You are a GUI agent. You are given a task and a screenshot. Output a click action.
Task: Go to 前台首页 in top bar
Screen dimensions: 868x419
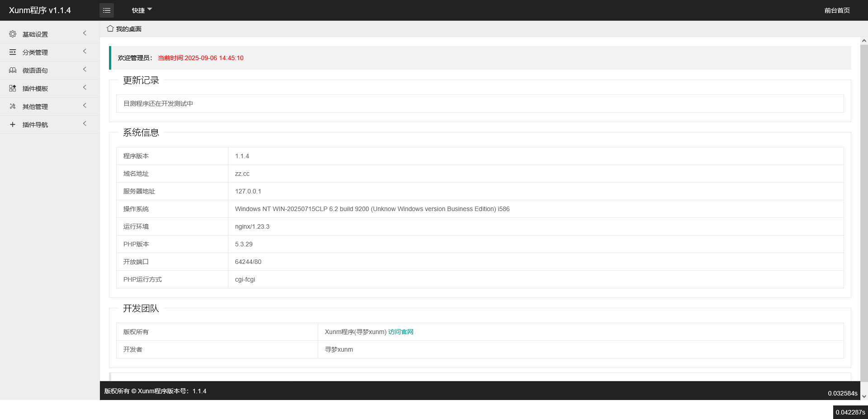coord(837,10)
